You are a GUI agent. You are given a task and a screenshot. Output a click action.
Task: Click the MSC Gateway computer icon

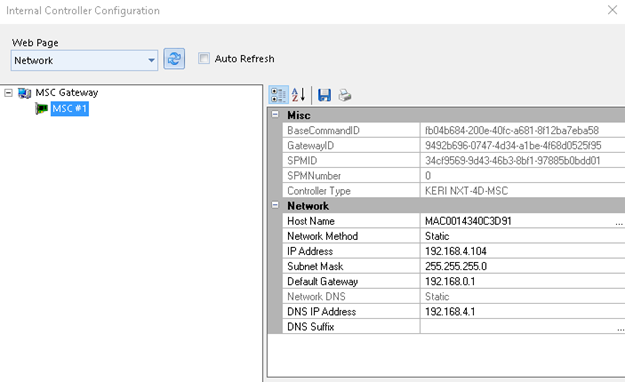pyautogui.click(x=24, y=93)
